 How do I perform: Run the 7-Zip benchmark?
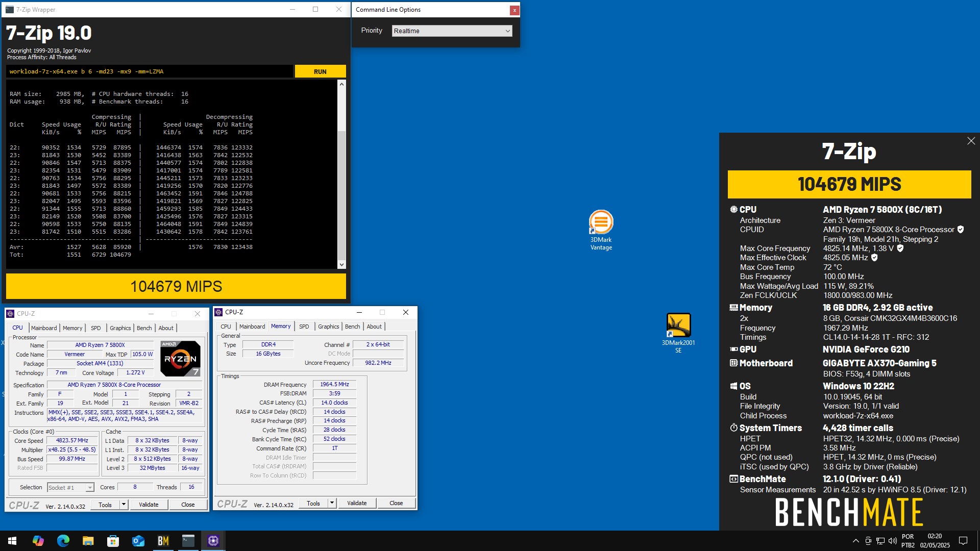point(320,71)
